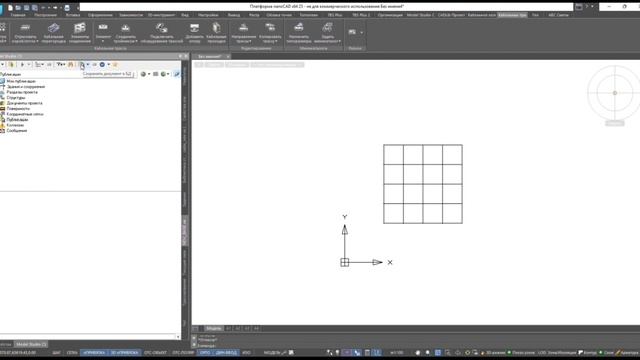This screenshot has width=640, height=360.
Task: Select Разделы проекта in project tree
Action: (x=22, y=92)
